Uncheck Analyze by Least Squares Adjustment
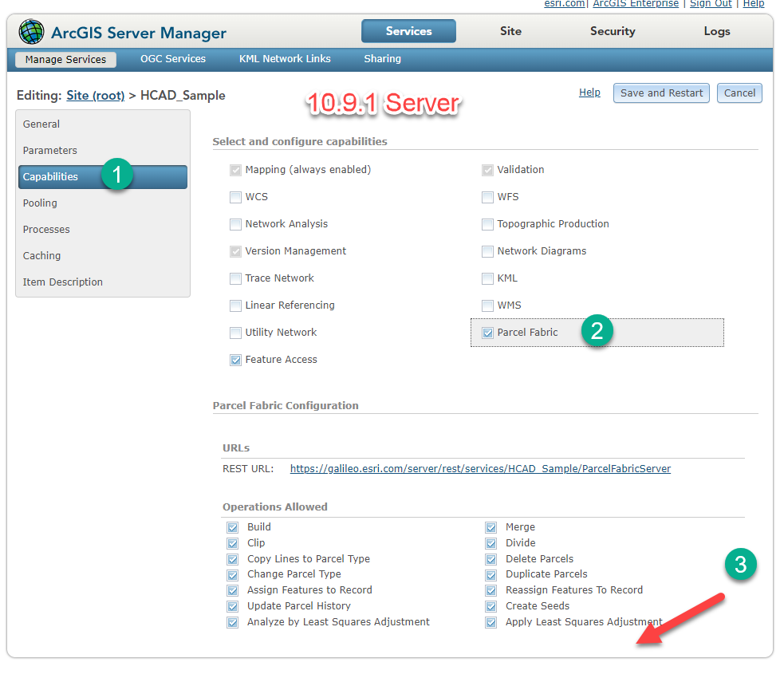 [x=233, y=623]
